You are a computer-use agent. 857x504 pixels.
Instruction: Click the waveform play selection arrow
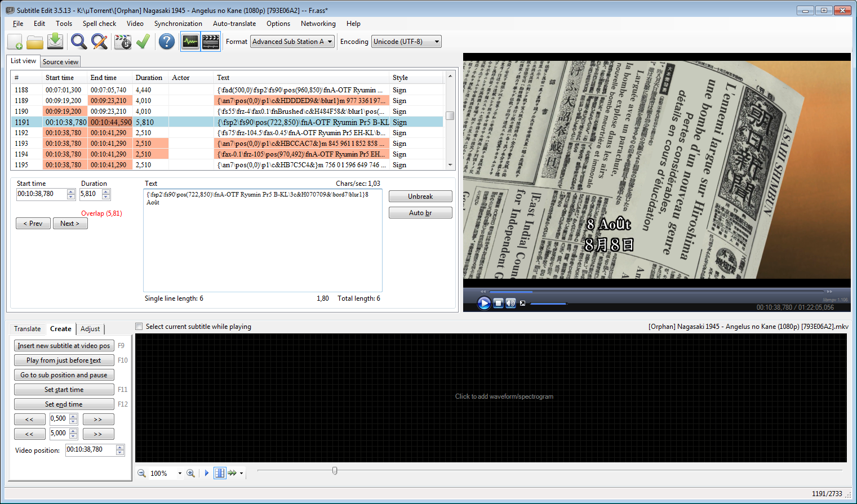pyautogui.click(x=207, y=473)
